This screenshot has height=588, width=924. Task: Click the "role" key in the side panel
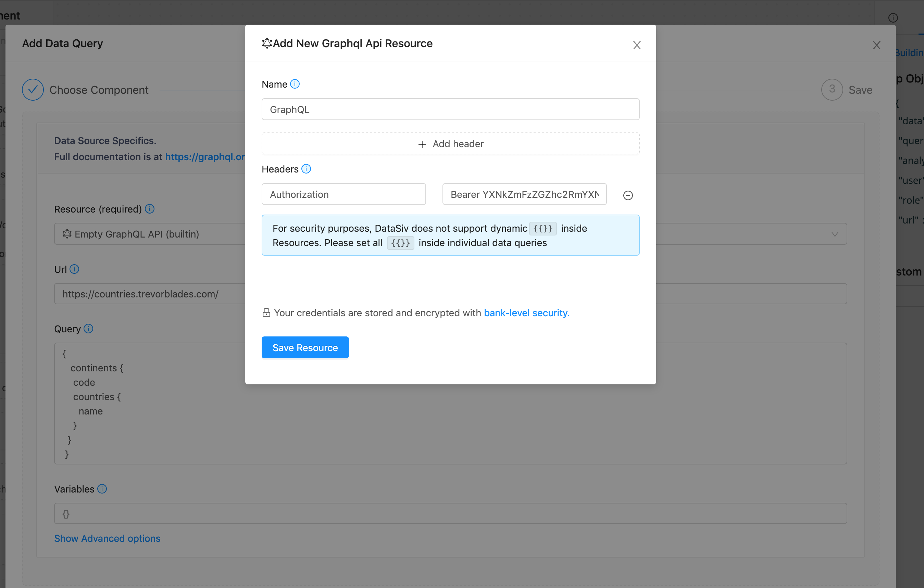(x=911, y=200)
